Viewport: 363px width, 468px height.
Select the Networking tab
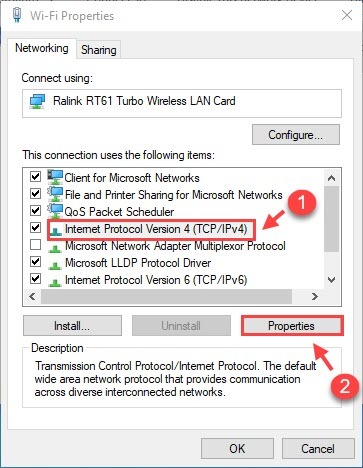[42, 48]
